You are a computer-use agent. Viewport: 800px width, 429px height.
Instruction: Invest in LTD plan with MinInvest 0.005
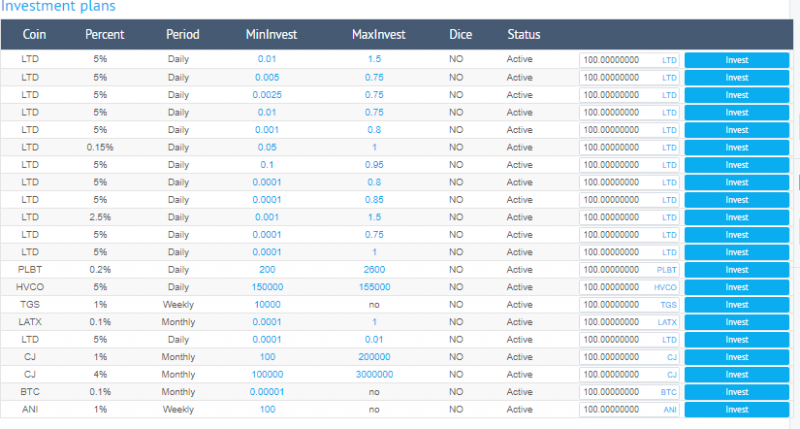pyautogui.click(x=737, y=78)
